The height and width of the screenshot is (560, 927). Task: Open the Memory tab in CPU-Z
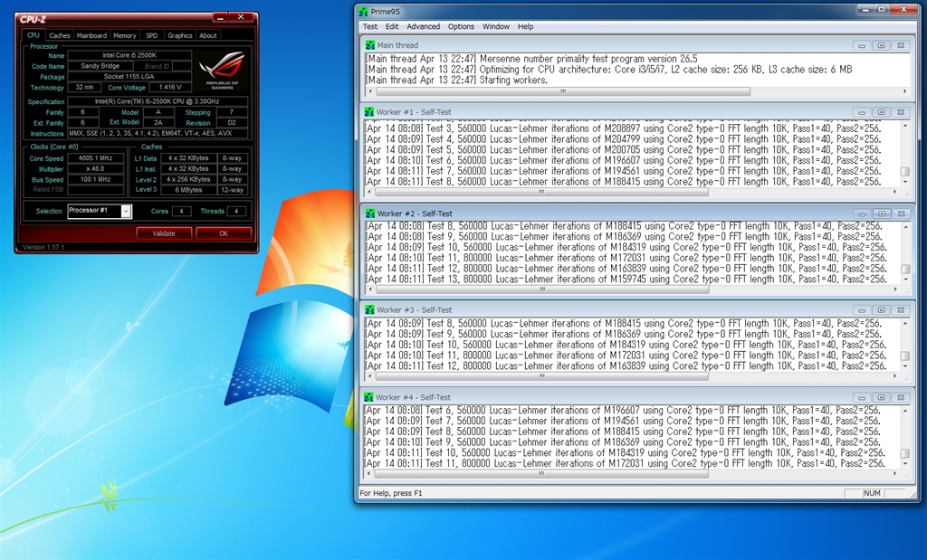[x=125, y=36]
